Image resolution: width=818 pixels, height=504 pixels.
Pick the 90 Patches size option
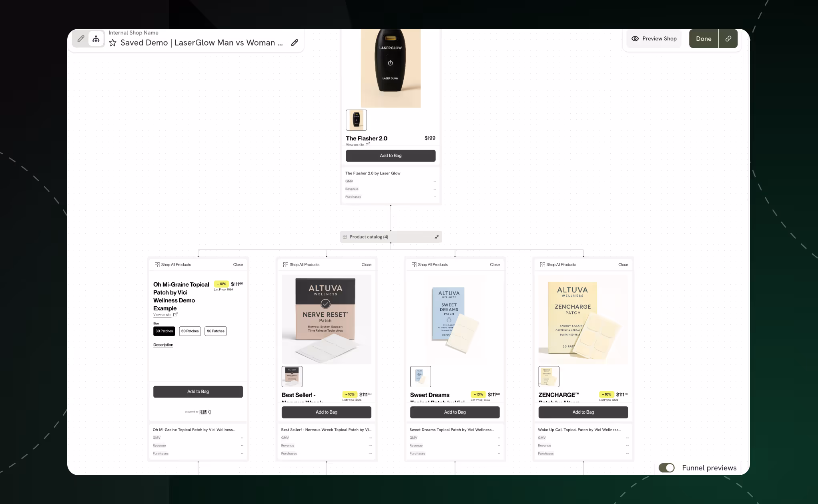[215, 331]
